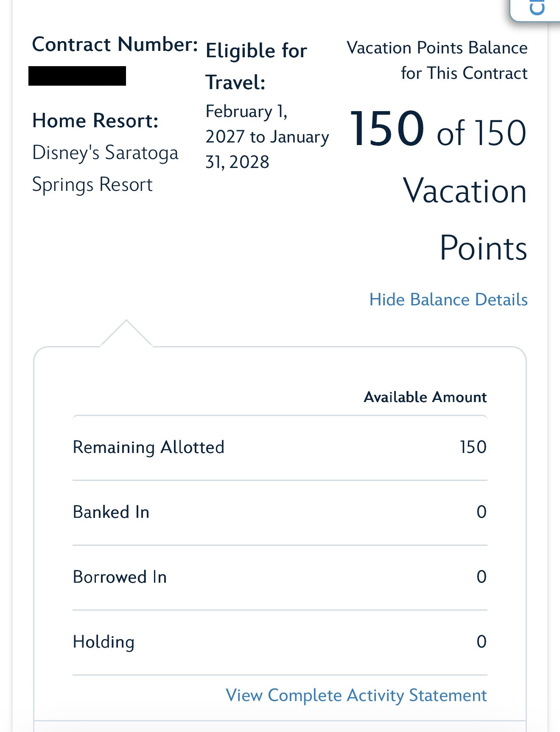
Task: Click the Eligible for Travel heading
Action: (x=256, y=66)
